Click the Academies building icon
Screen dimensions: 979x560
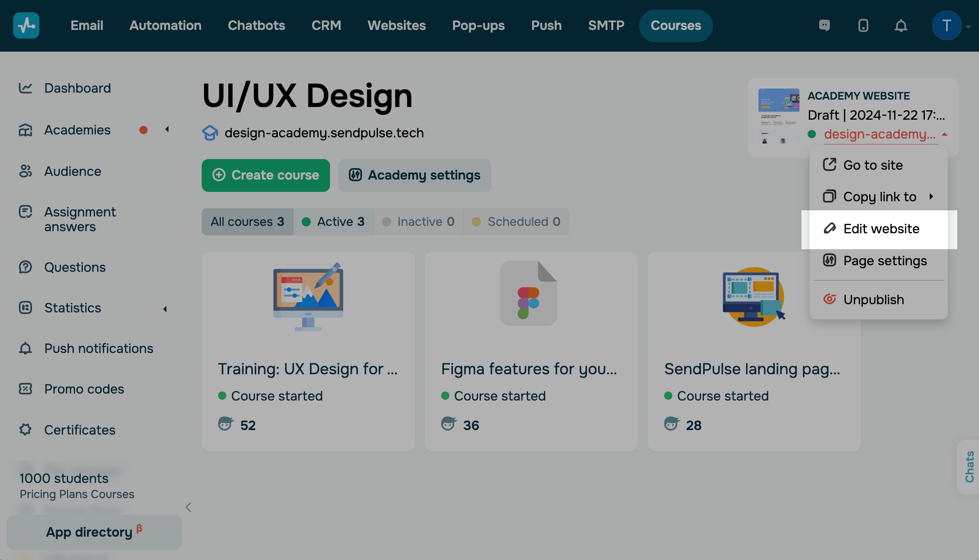25,130
